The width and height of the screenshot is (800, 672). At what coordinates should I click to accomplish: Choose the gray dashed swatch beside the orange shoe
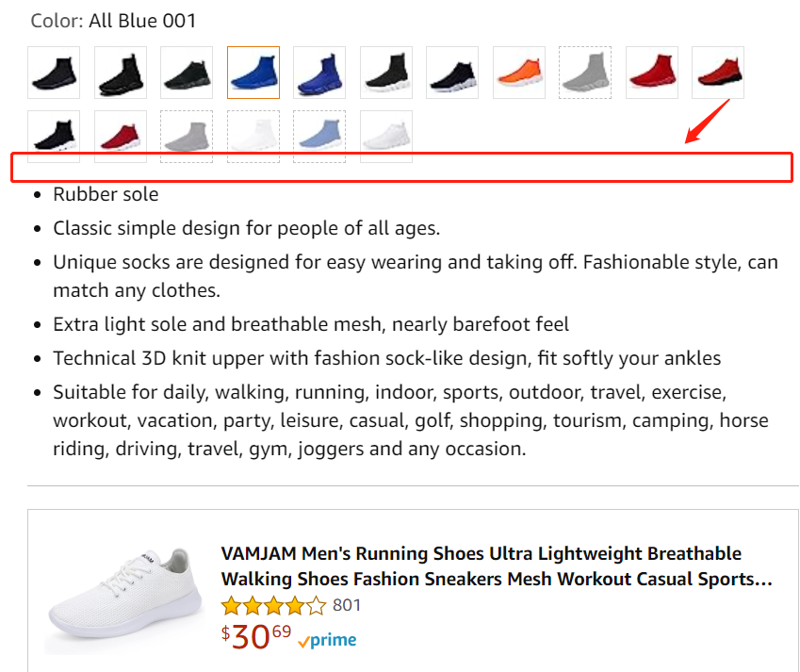(585, 73)
